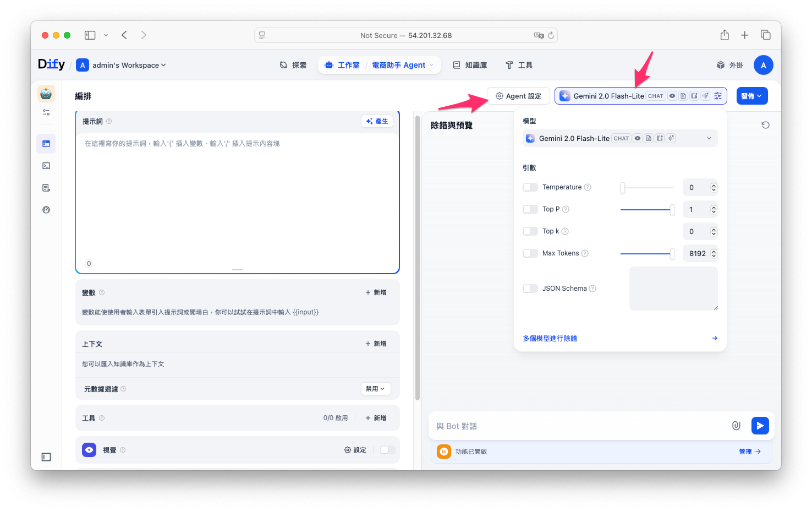Open the API access terminal icon in sidebar
The image size is (812, 511).
(46, 166)
